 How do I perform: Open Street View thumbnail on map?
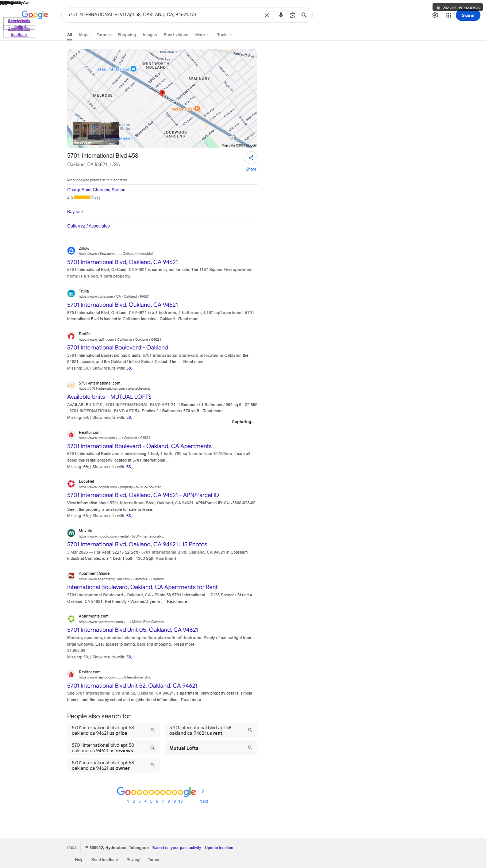click(x=96, y=134)
